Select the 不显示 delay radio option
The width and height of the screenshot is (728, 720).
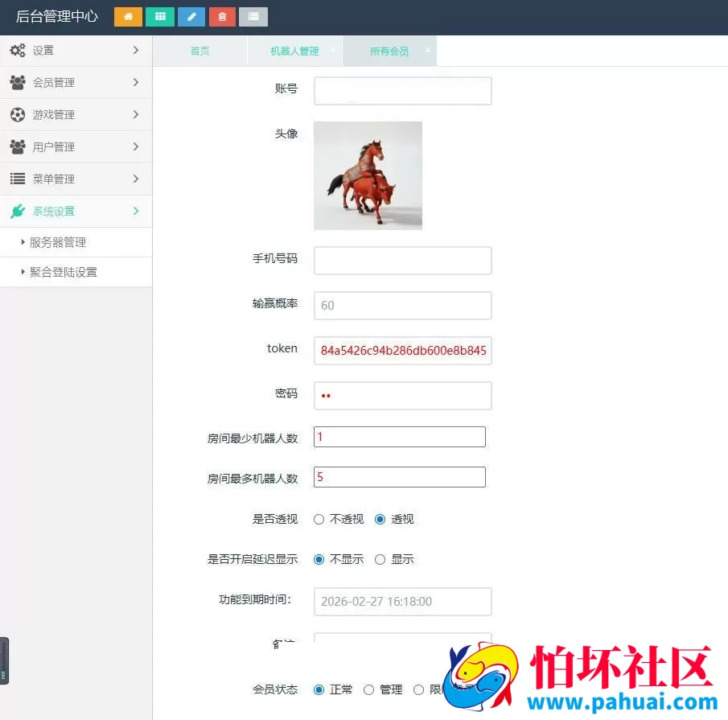pyautogui.click(x=319, y=559)
